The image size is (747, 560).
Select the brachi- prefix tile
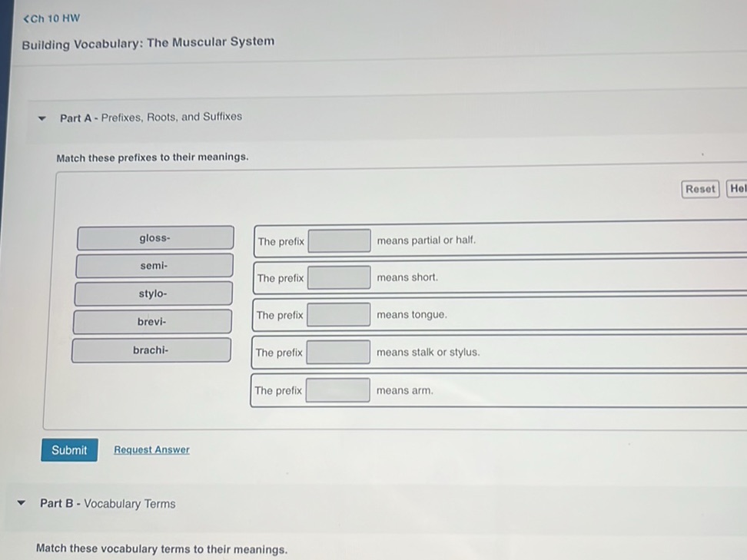click(x=151, y=350)
